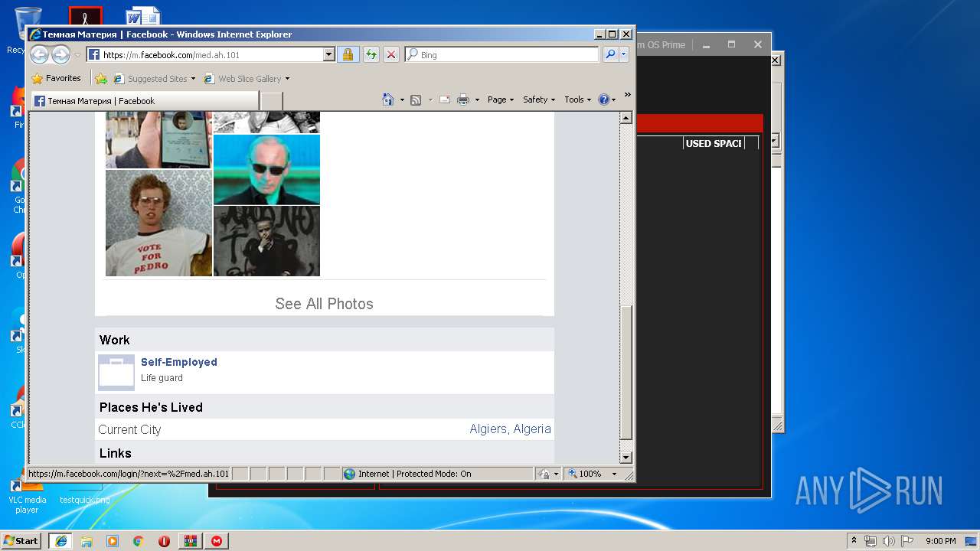Expand the Home button dropdown arrow

[x=402, y=99]
